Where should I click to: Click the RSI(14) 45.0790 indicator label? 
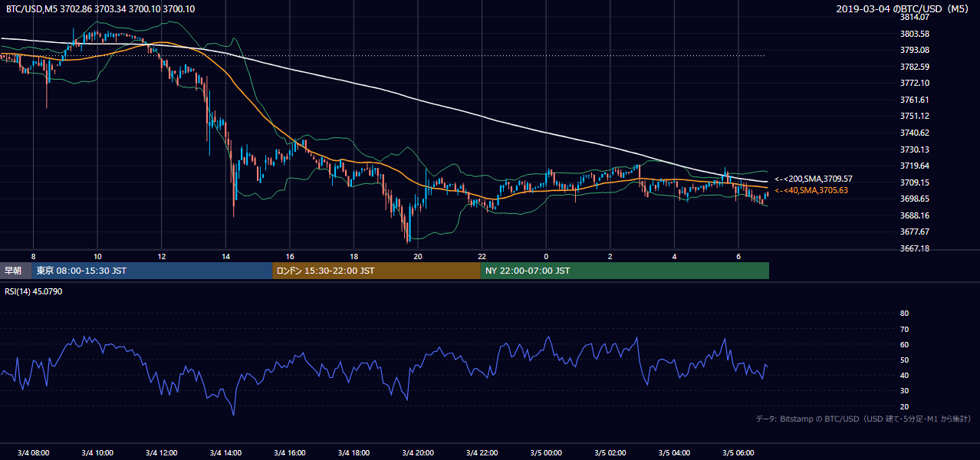pos(34,291)
